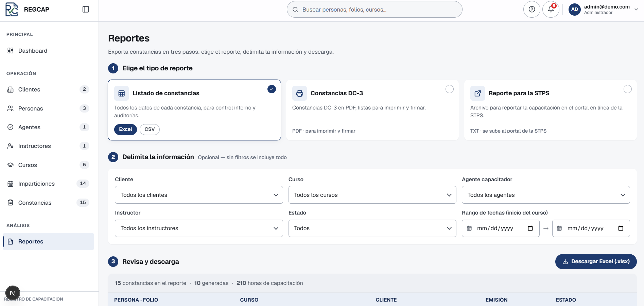This screenshot has height=306, width=644.
Task: Open notifications bell icon
Action: 551,9
